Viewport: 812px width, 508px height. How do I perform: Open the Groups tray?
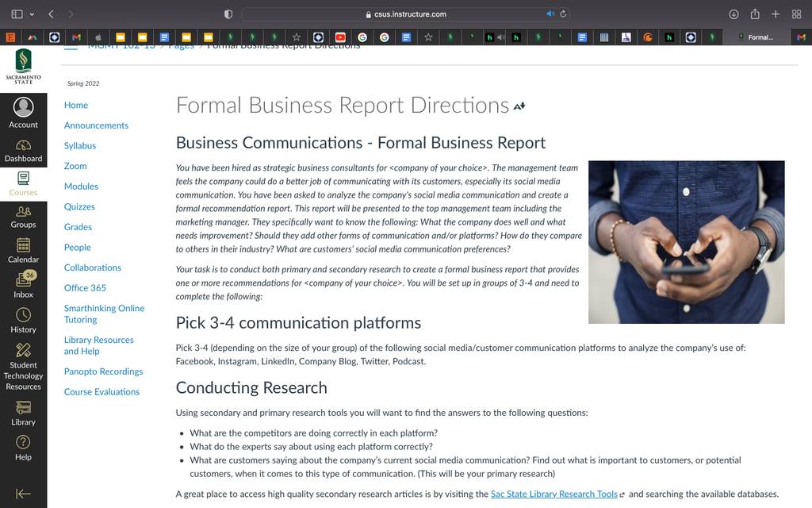pos(23,217)
